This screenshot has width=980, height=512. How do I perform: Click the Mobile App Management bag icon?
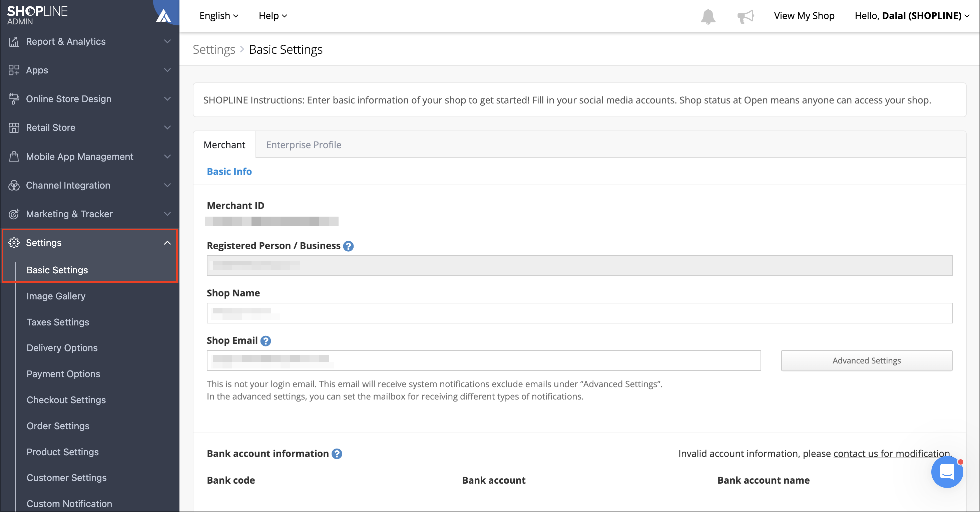coord(14,157)
